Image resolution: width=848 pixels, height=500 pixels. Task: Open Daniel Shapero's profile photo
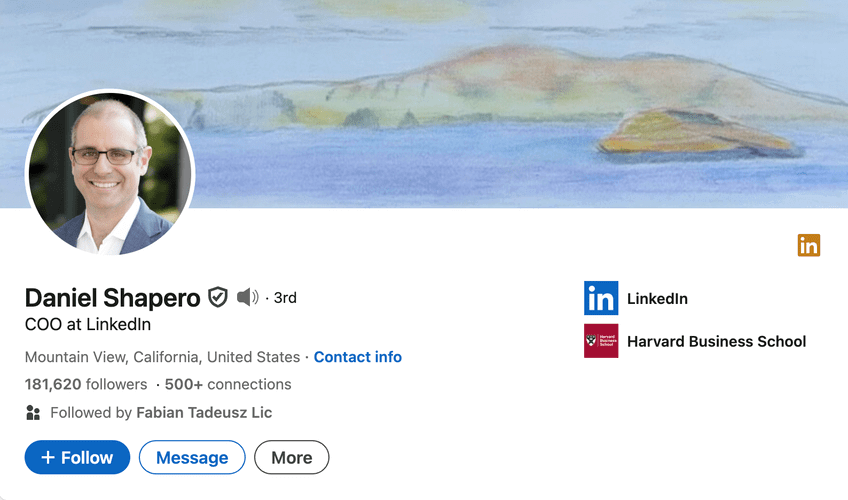pos(110,172)
